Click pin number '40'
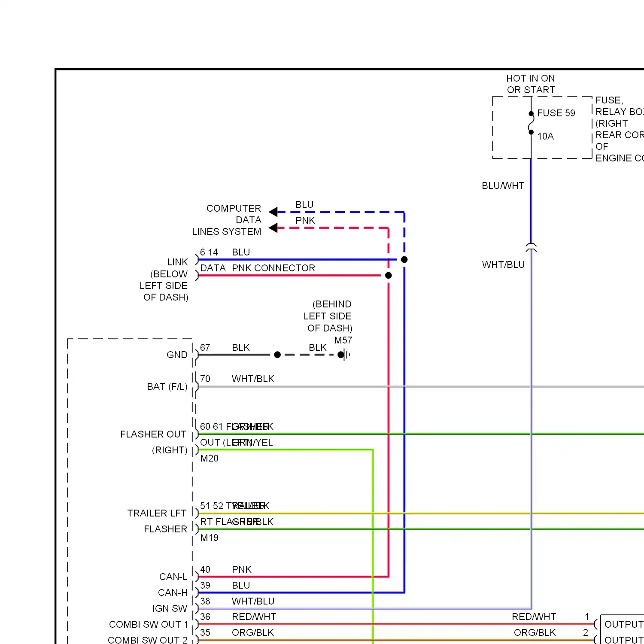Image resolution: width=644 pixels, height=644 pixels. pyautogui.click(x=205, y=569)
